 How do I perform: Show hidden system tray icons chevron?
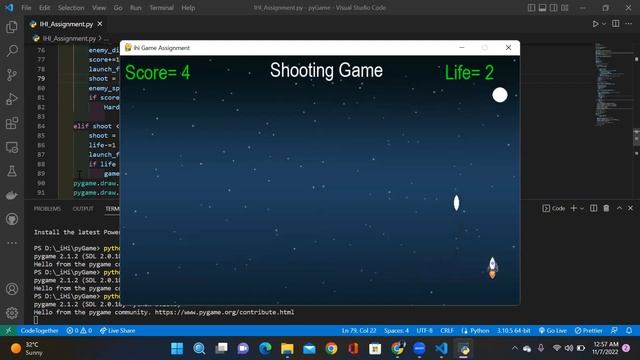515,348
